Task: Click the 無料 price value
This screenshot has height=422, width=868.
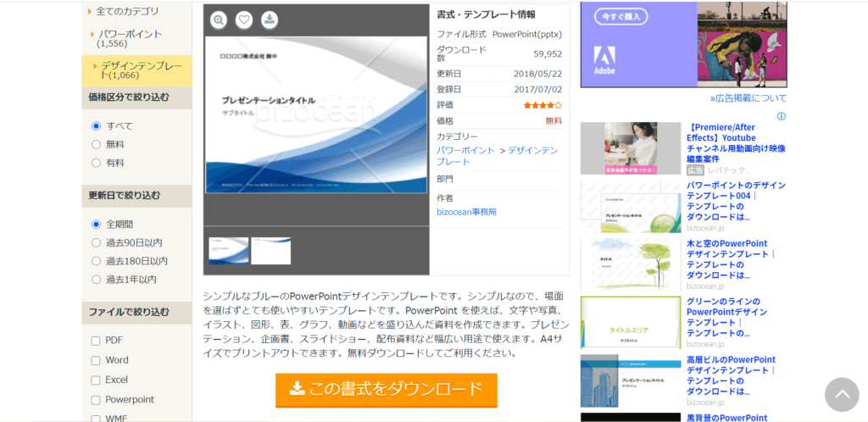Action: coord(554,120)
